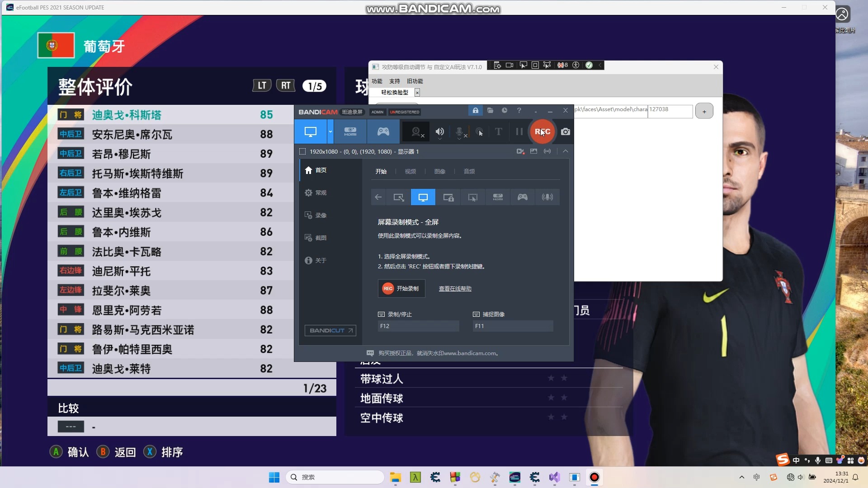Collapse the recording target panel chevron
This screenshot has height=488, width=868.
click(566, 151)
